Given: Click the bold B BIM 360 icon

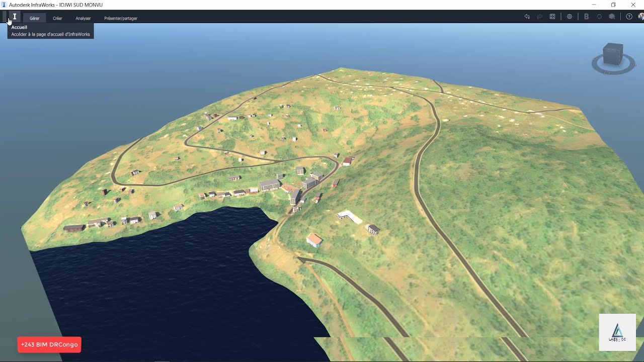Looking at the screenshot, I should [586, 17].
